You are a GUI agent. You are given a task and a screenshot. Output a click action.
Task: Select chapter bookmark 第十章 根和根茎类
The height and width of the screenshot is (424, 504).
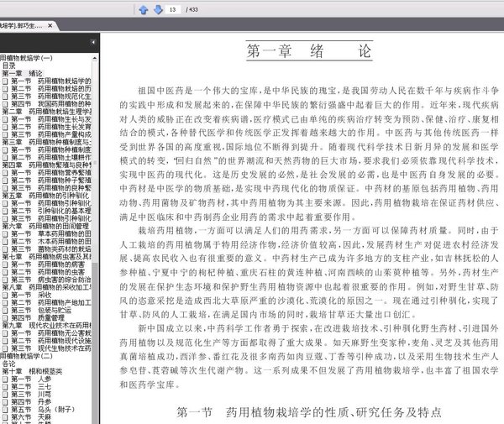tap(39, 372)
